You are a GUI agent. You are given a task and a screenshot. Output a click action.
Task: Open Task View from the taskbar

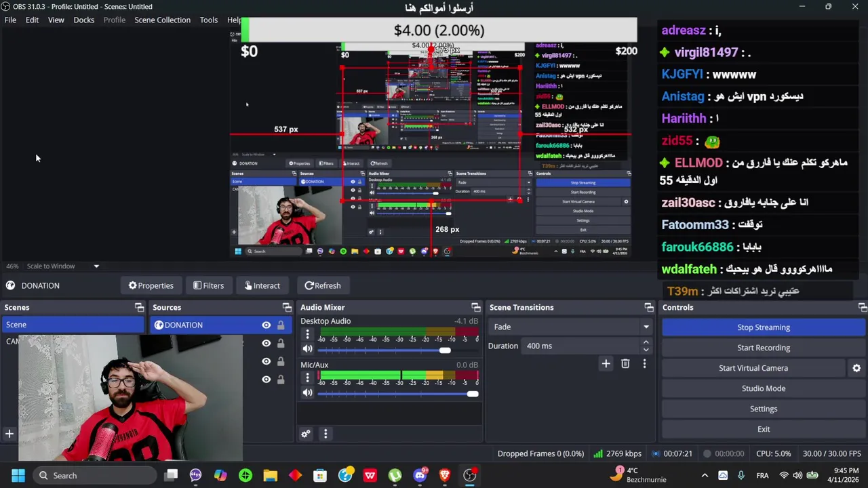(x=171, y=476)
